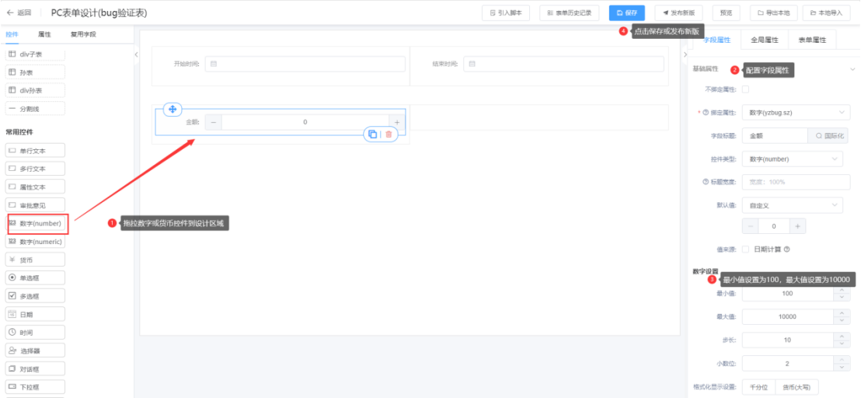Click the 预览 button

coord(726,12)
